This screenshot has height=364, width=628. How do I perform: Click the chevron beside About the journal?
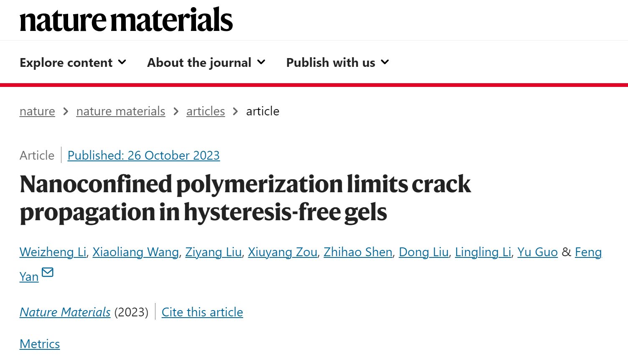(x=261, y=62)
